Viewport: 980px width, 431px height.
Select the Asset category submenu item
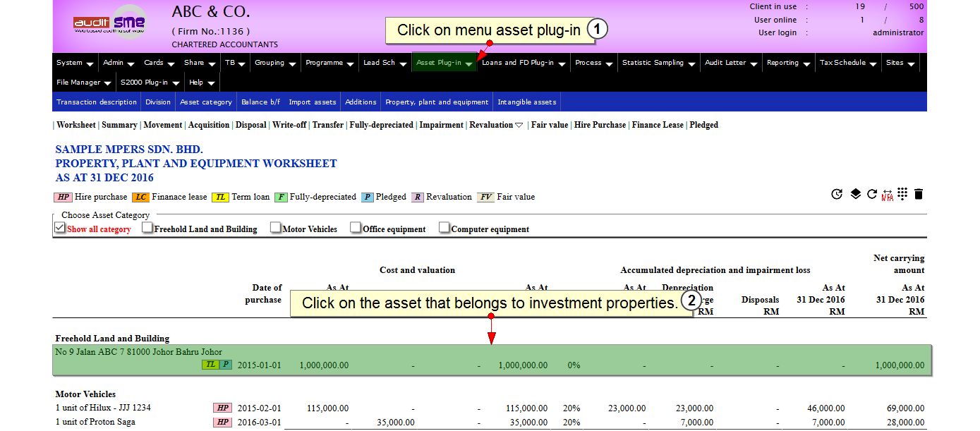(x=205, y=102)
